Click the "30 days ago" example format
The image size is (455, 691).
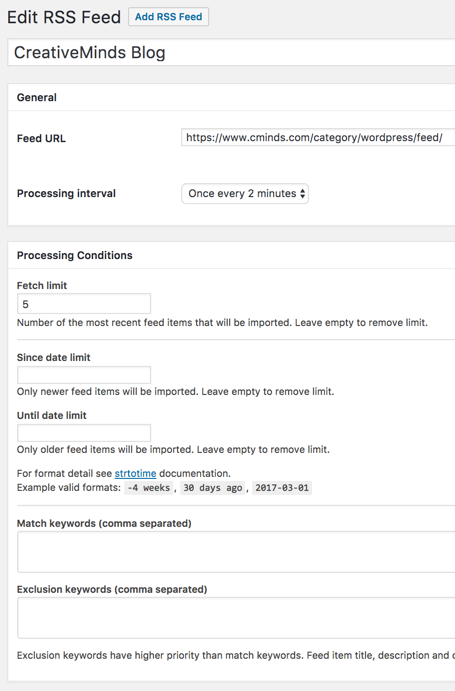pyautogui.click(x=213, y=488)
